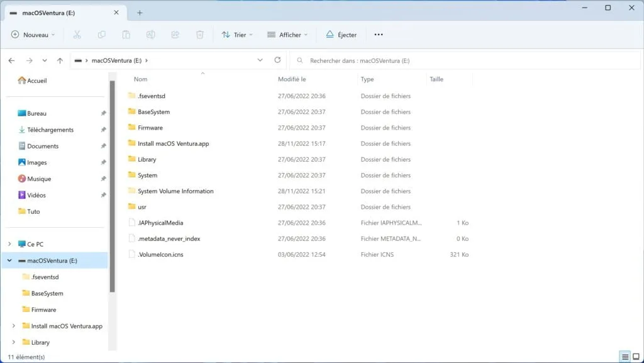Image resolution: width=644 pixels, height=363 pixels.
Task: Go up to the parent folder
Action: coord(60,60)
